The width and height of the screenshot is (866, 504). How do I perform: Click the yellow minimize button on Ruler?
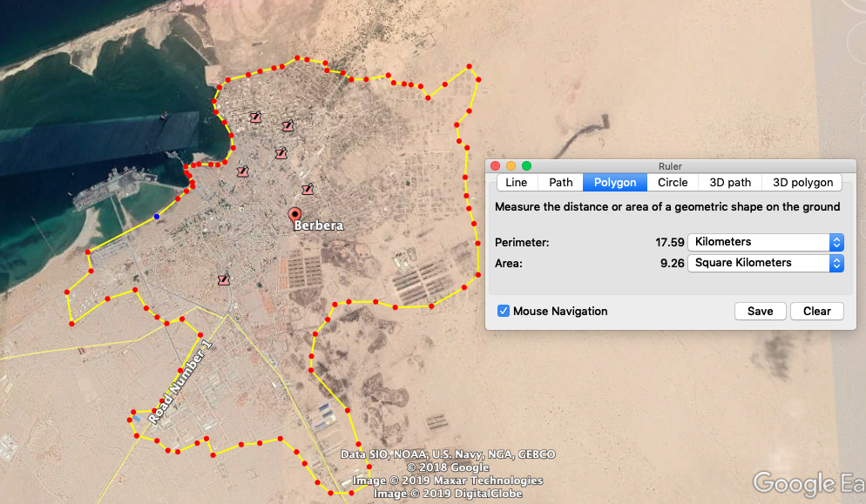pyautogui.click(x=511, y=165)
